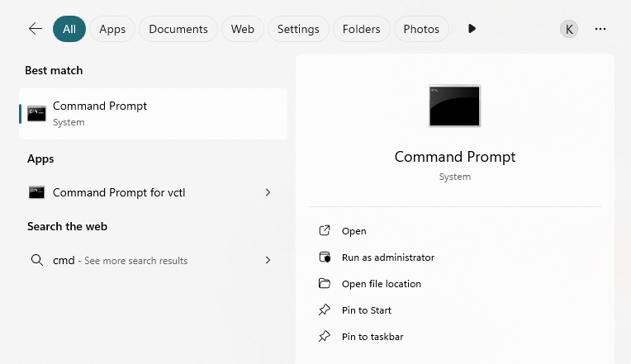Click the Command Prompt for vctl icon

tap(36, 192)
